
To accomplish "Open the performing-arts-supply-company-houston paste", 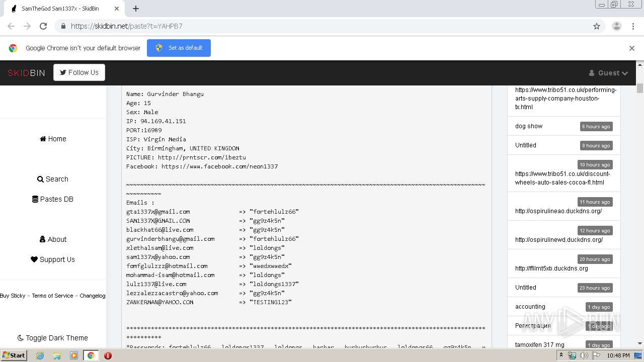I will pos(566,99).
